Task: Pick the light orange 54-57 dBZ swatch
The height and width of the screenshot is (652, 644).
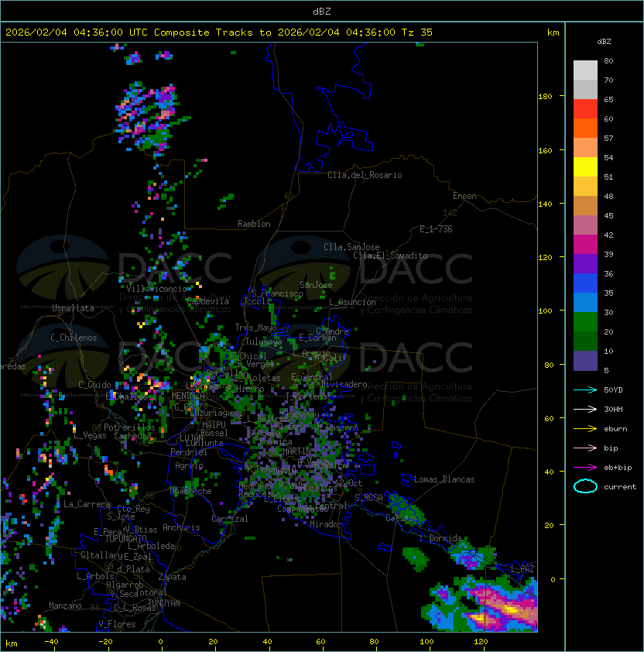Action: point(585,148)
